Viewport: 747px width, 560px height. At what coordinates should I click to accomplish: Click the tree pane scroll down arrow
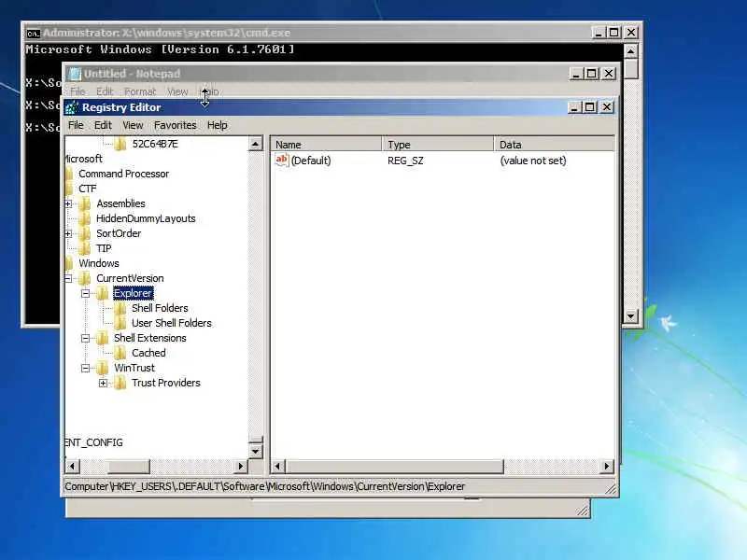(x=255, y=451)
